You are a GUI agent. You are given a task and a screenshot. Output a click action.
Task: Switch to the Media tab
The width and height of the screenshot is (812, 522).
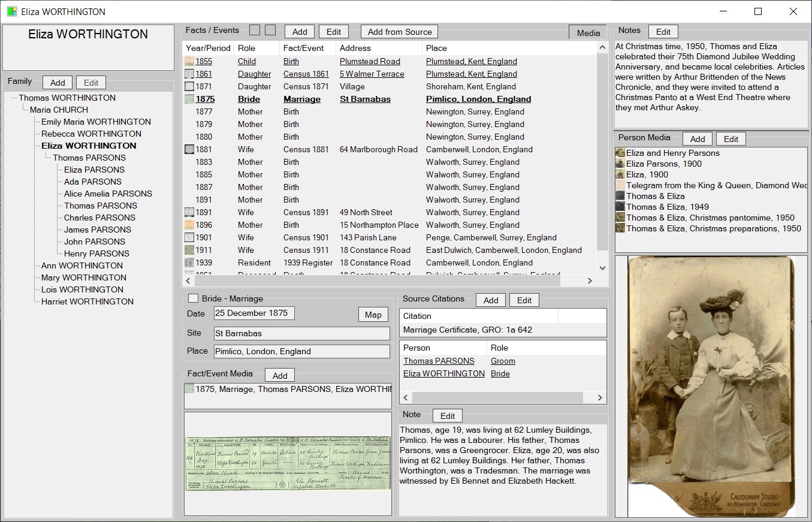click(x=588, y=33)
